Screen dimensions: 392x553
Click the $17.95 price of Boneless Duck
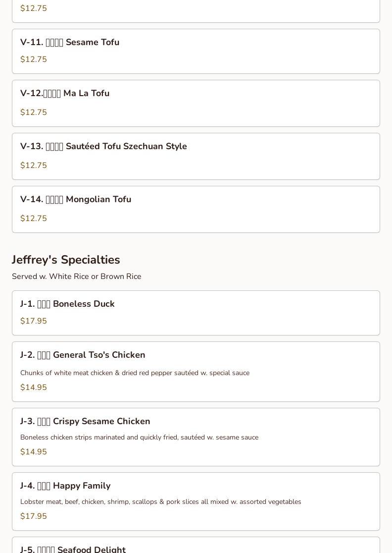pos(34,321)
